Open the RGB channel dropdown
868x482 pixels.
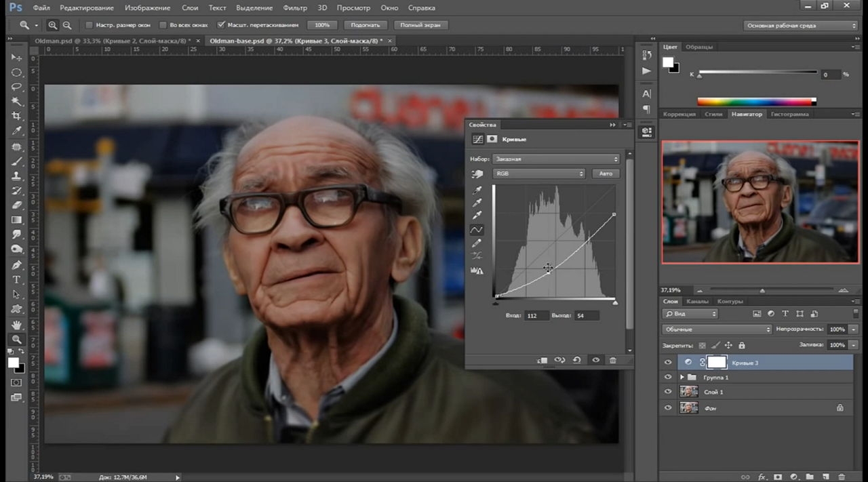click(539, 174)
